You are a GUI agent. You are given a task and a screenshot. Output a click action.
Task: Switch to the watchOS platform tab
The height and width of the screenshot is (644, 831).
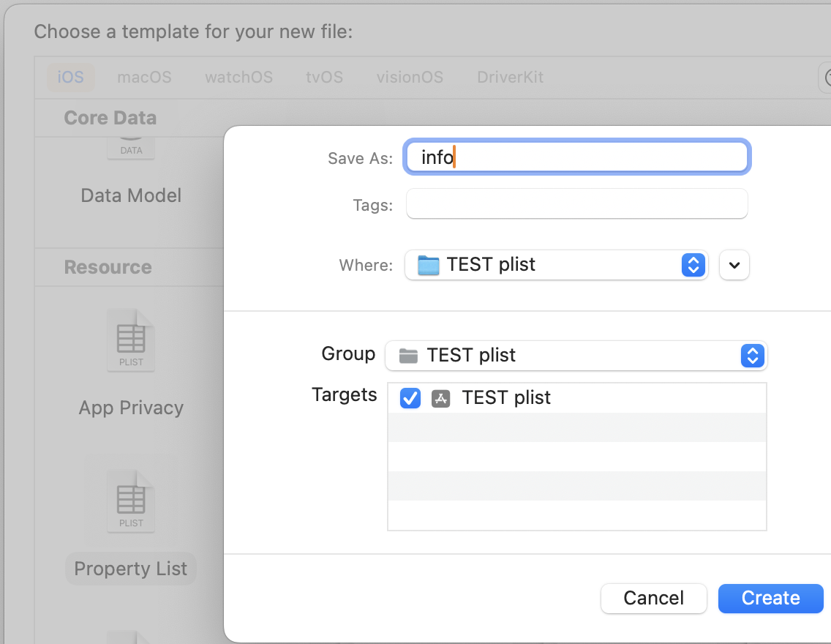[x=238, y=77]
